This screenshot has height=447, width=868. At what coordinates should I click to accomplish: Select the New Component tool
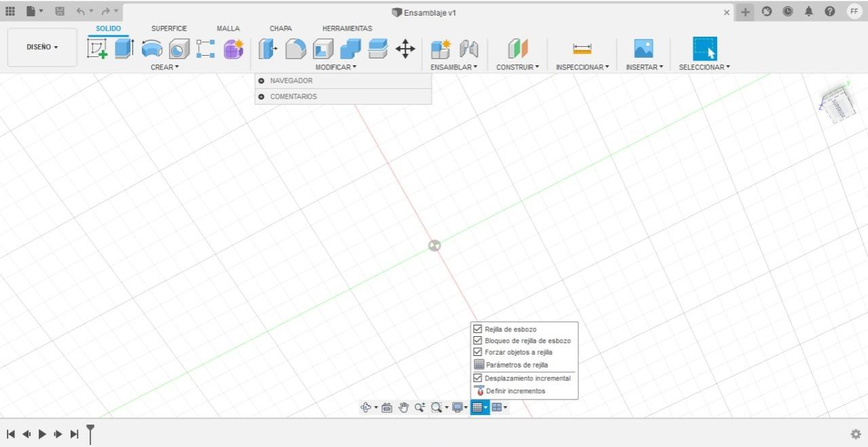441,49
